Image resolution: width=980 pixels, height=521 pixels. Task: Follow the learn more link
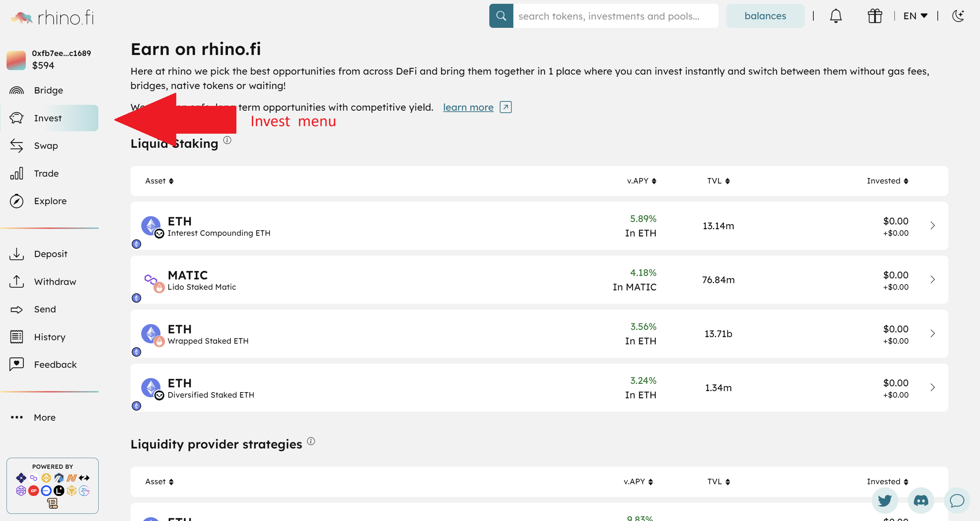pyautogui.click(x=468, y=107)
